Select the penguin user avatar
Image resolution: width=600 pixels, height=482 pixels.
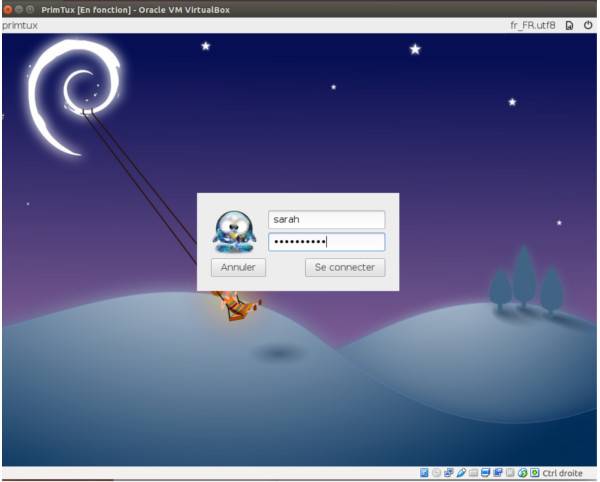(234, 232)
